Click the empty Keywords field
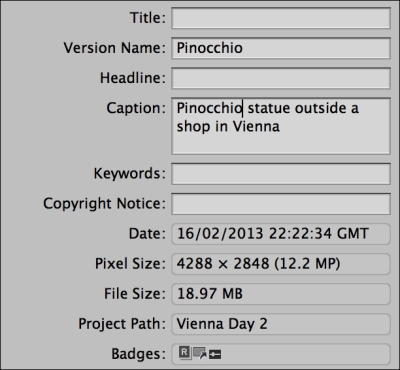Image resolution: width=400 pixels, height=370 pixels. tap(281, 174)
